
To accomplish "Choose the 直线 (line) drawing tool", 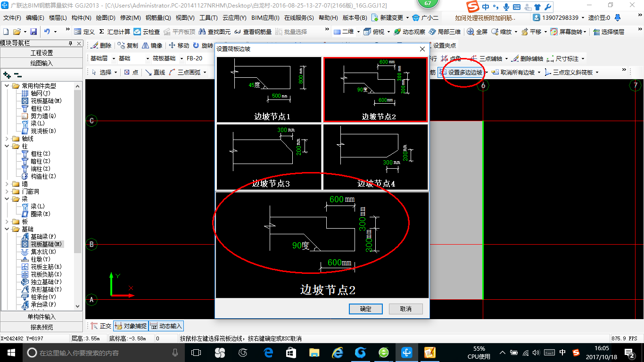I will coord(155,72).
